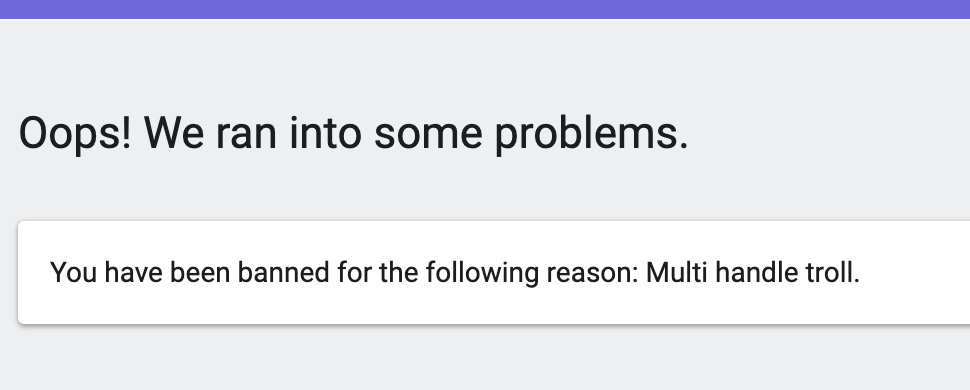Click the word 'into' in the heading
This screenshot has height=390, width=970.
tap(325, 134)
